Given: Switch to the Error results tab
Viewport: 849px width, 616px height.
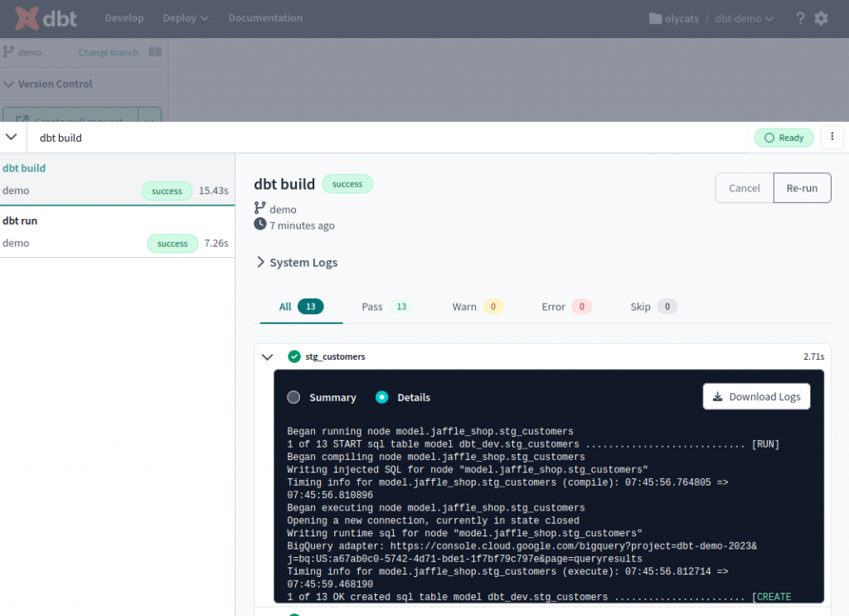Looking at the screenshot, I should (566, 307).
